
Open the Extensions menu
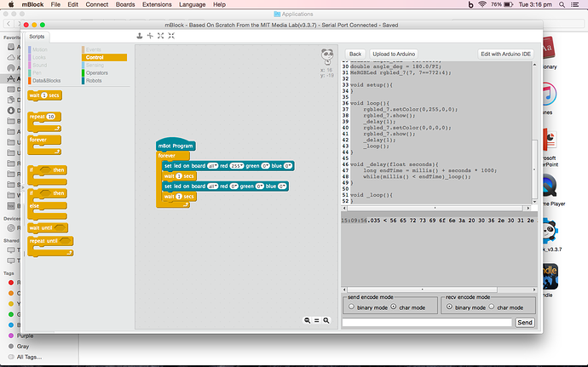(x=157, y=4)
